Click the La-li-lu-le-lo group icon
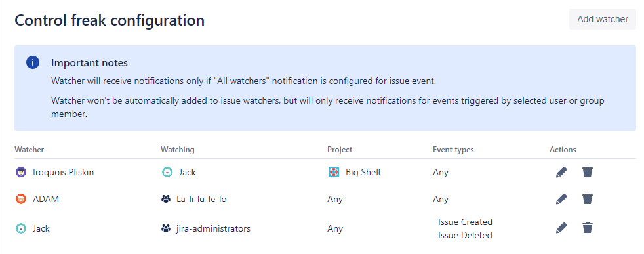The image size is (644, 254). 166,200
